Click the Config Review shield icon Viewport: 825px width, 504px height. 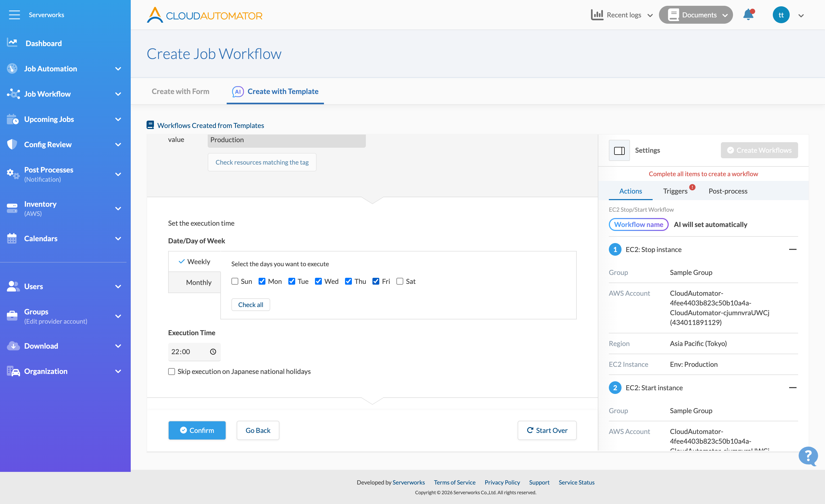pyautogui.click(x=12, y=145)
